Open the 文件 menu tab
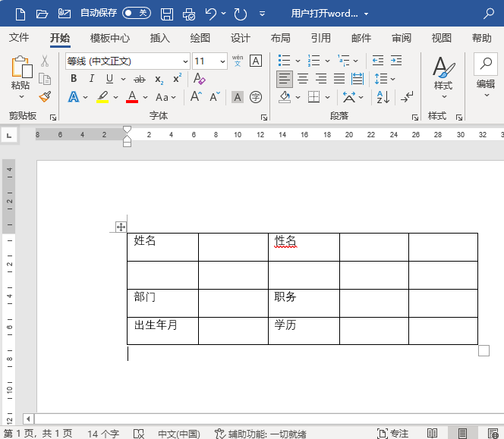Screen dimensions: 504x439 (19, 38)
